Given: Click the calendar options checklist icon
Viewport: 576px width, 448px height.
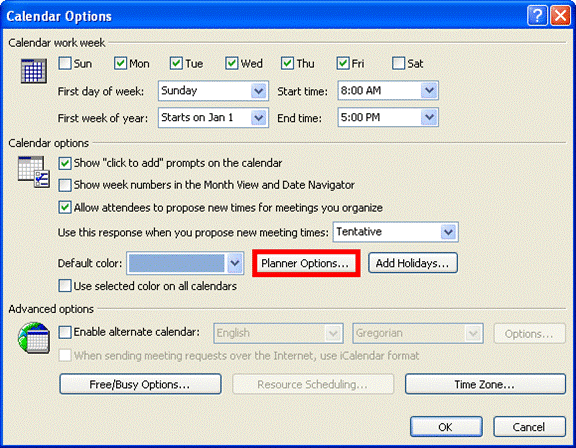Looking at the screenshot, I should point(34,172).
